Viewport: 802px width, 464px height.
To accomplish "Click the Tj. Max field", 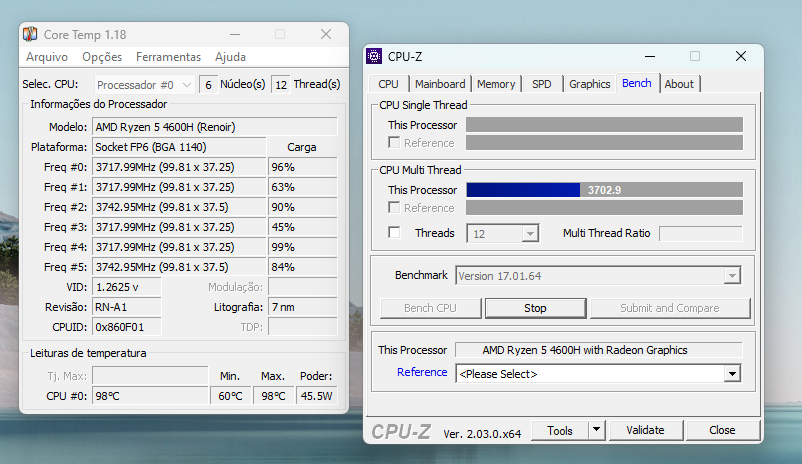I will [x=150, y=375].
